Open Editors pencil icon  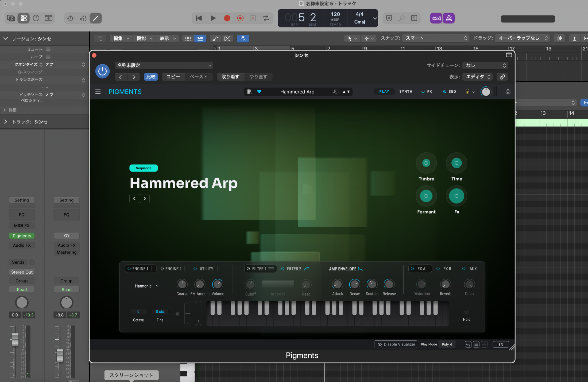click(95, 18)
